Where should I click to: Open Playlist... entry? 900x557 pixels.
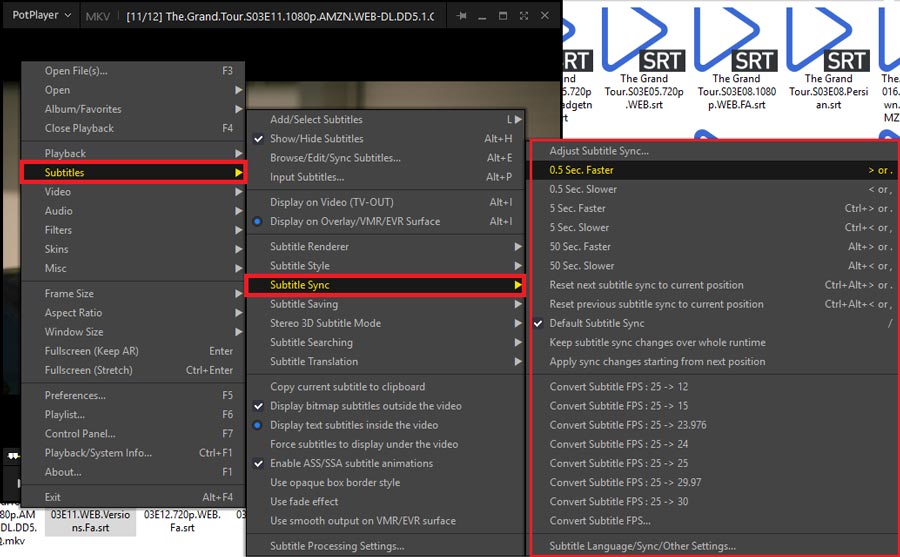coord(133,415)
